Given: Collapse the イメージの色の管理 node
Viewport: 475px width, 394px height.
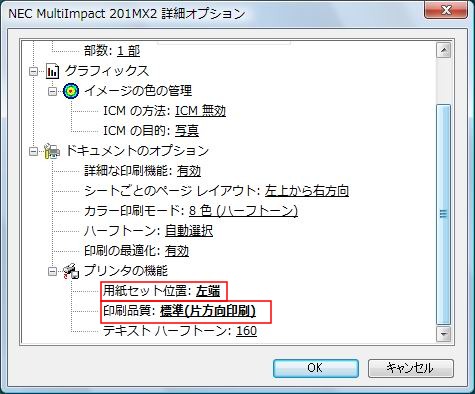Looking at the screenshot, I should pyautogui.click(x=52, y=91).
